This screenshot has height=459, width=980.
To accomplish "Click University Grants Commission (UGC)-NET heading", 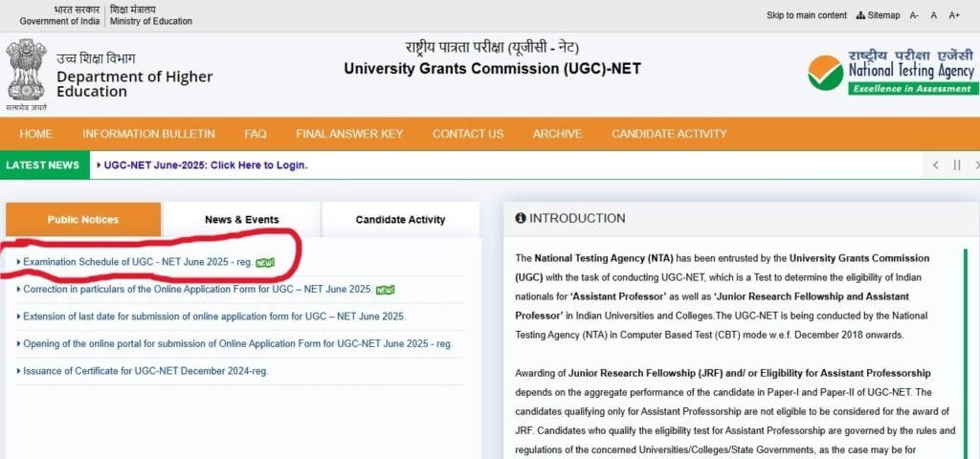I will pos(493,69).
